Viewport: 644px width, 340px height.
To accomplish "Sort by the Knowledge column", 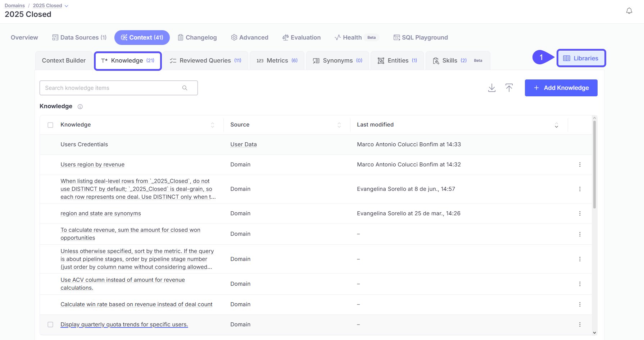I will (212, 125).
